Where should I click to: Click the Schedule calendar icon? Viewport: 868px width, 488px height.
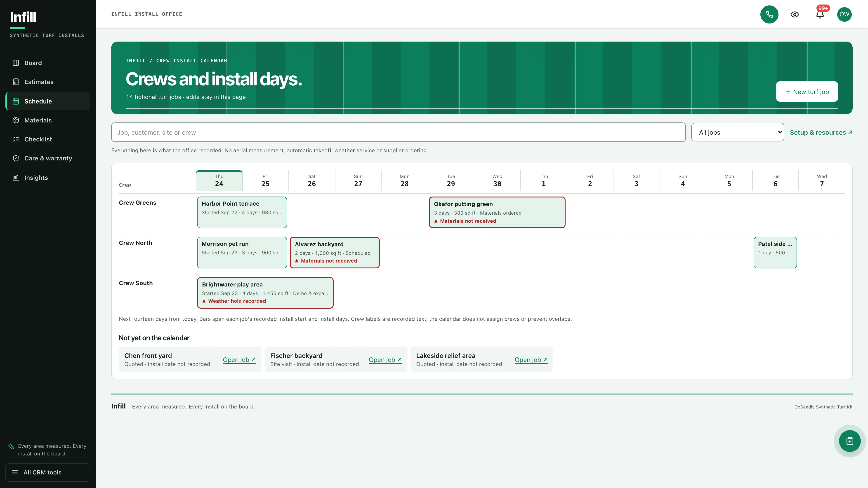(16, 101)
